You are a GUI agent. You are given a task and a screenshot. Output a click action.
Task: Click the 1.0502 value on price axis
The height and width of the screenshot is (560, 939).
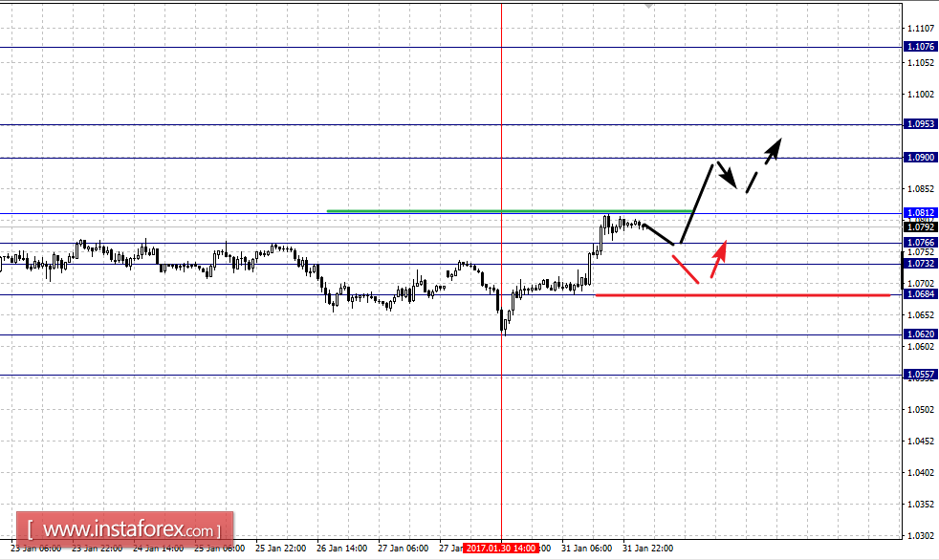(x=921, y=410)
